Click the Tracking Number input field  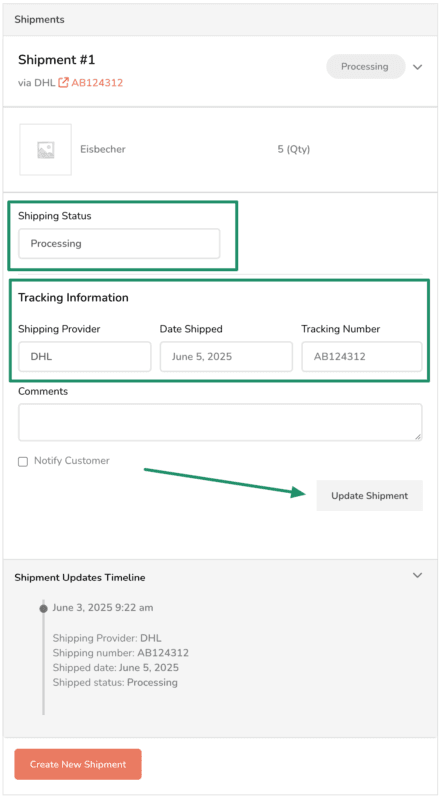pos(362,357)
